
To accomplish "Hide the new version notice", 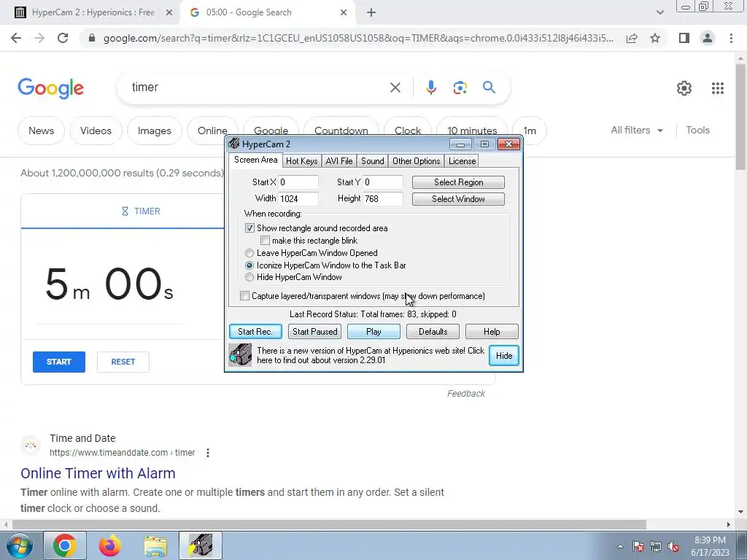I will pyautogui.click(x=504, y=356).
